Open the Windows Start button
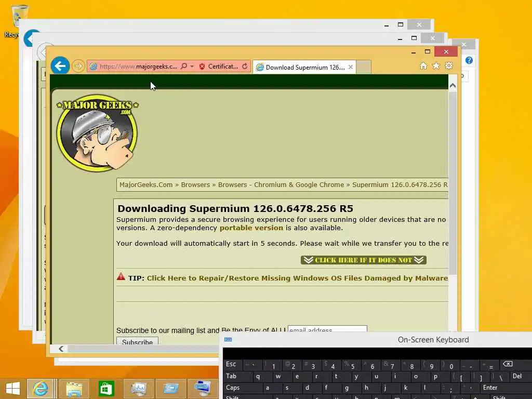 tap(13, 389)
